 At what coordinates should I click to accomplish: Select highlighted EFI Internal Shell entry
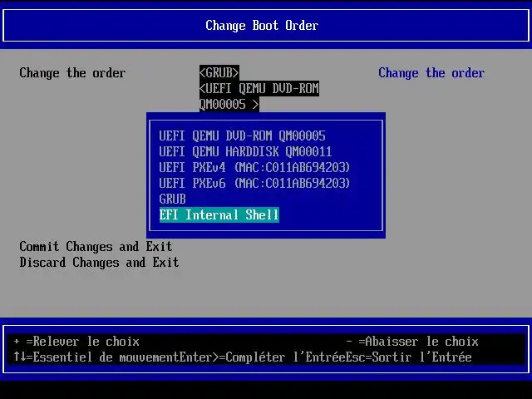pyautogui.click(x=219, y=215)
